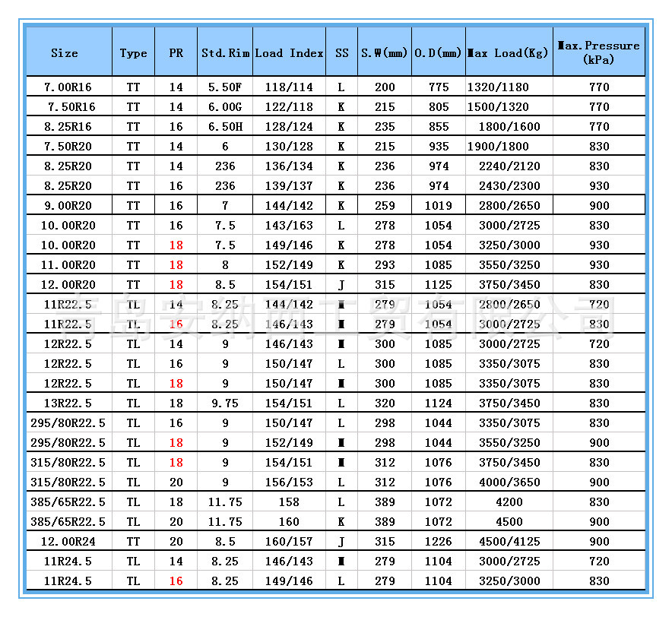Click rim value 6.50H
This screenshot has width=672, height=617.
click(x=225, y=126)
